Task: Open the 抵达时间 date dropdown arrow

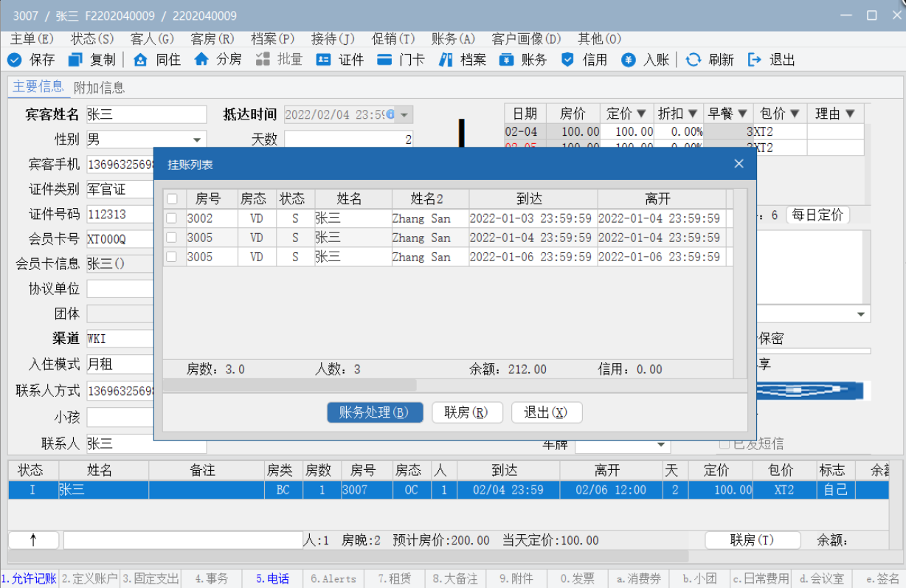Action: (x=404, y=115)
